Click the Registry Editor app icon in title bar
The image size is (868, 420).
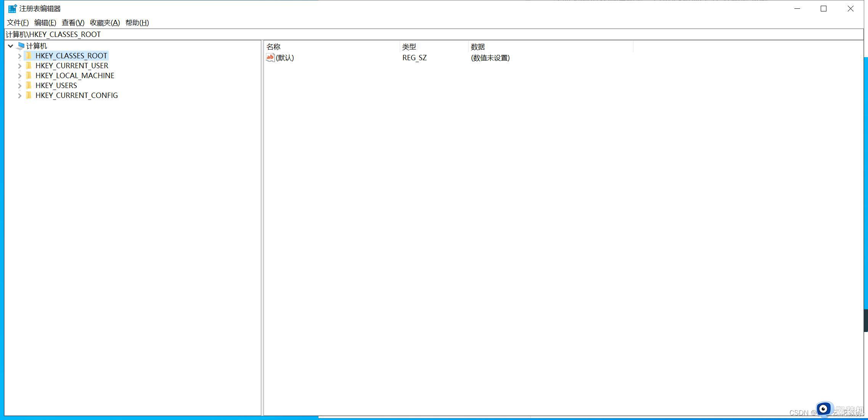(x=13, y=8)
